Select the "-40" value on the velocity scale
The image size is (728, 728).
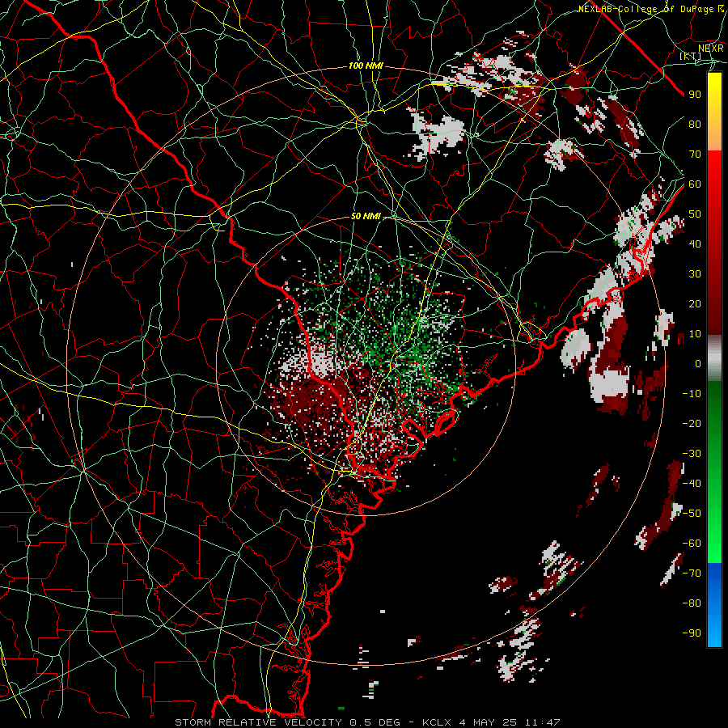point(692,484)
